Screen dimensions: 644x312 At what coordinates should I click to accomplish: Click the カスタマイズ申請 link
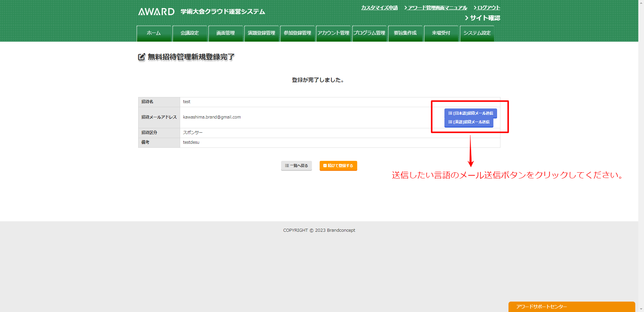(x=379, y=8)
